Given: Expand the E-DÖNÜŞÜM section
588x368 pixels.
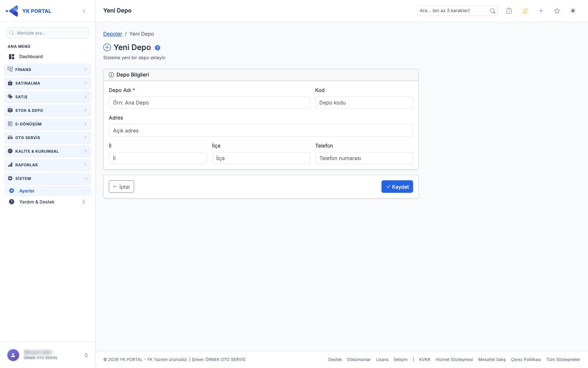Looking at the screenshot, I should [x=48, y=124].
